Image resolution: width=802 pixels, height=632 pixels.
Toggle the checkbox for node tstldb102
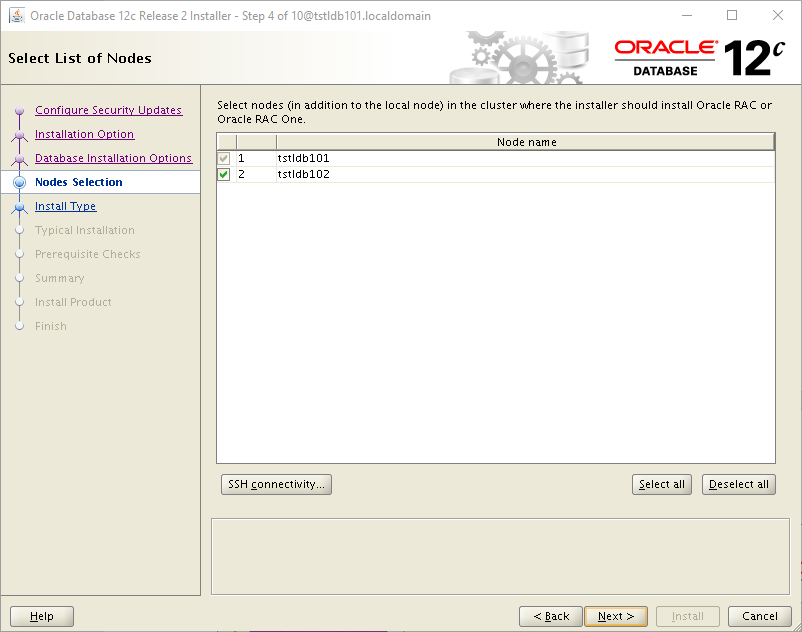point(224,174)
